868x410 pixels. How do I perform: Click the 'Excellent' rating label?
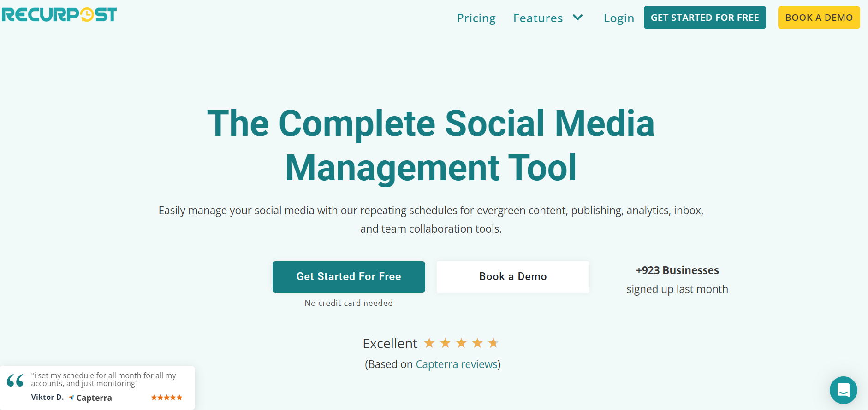coord(390,344)
